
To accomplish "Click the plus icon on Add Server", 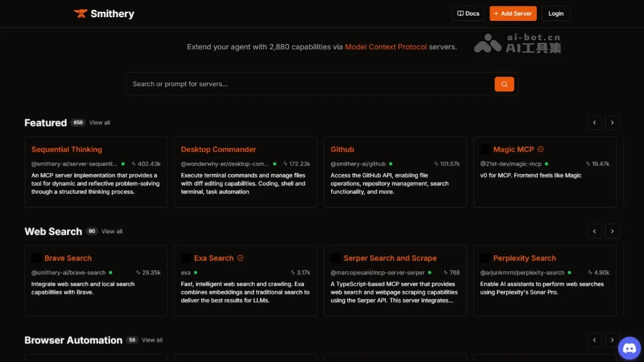I will point(495,13).
